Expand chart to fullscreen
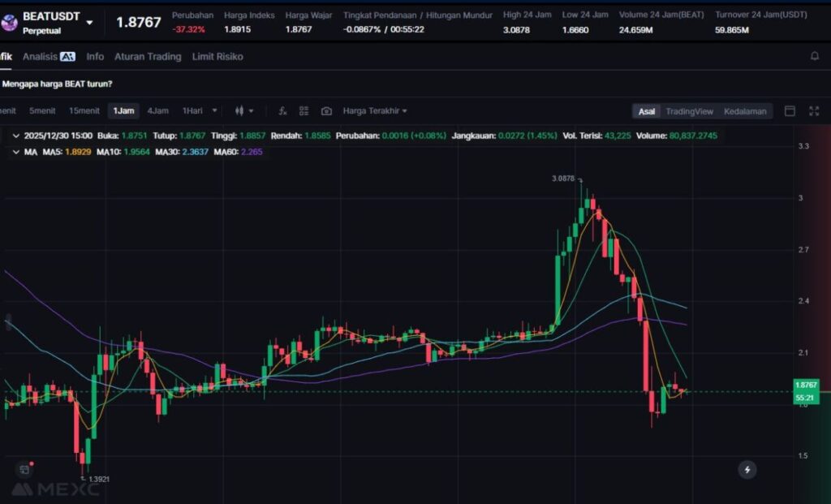This screenshot has height=504, width=831. (x=813, y=111)
